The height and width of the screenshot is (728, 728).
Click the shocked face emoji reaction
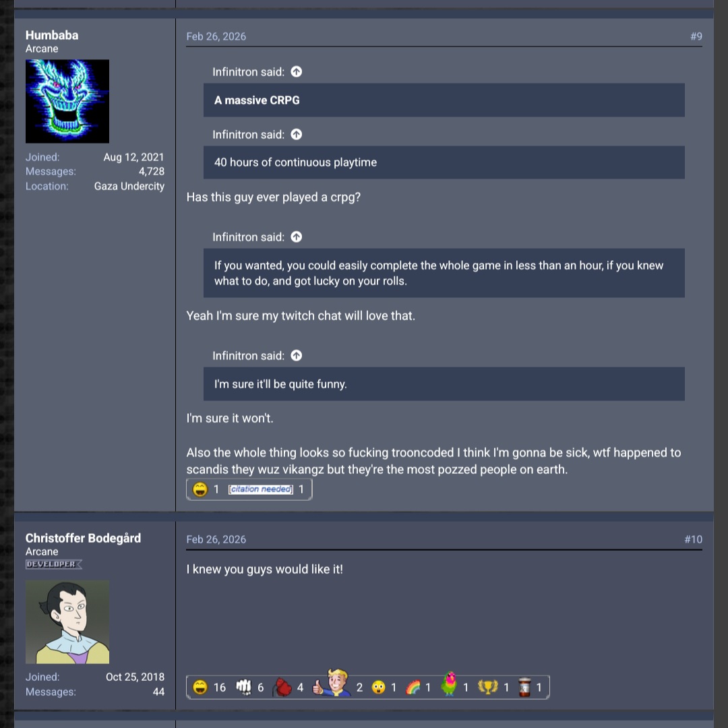click(x=378, y=687)
